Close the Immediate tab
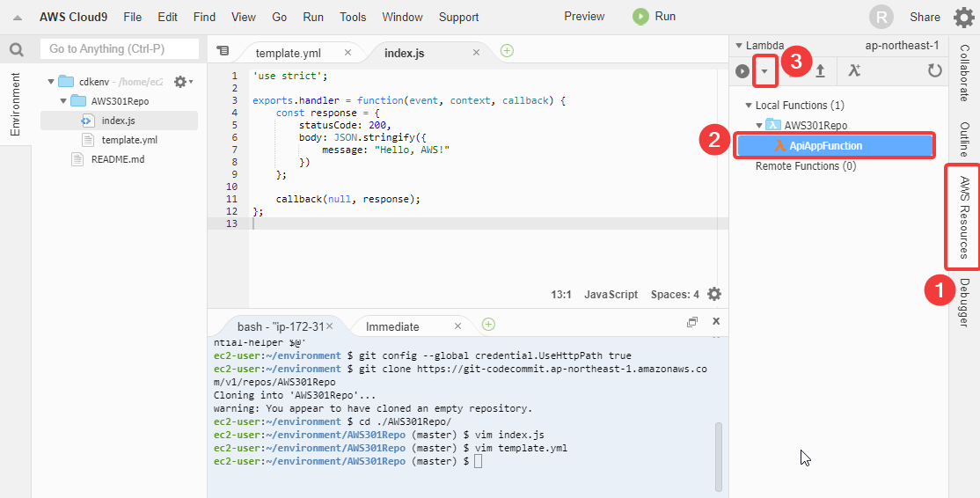Image resolution: width=980 pixels, height=498 pixels. pos(457,326)
